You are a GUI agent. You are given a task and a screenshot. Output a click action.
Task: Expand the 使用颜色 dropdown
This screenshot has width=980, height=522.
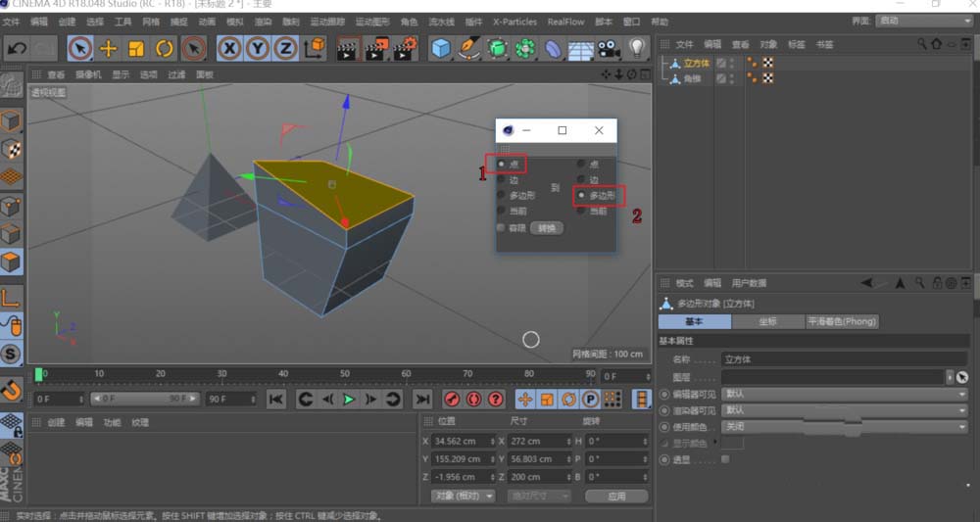tap(844, 427)
